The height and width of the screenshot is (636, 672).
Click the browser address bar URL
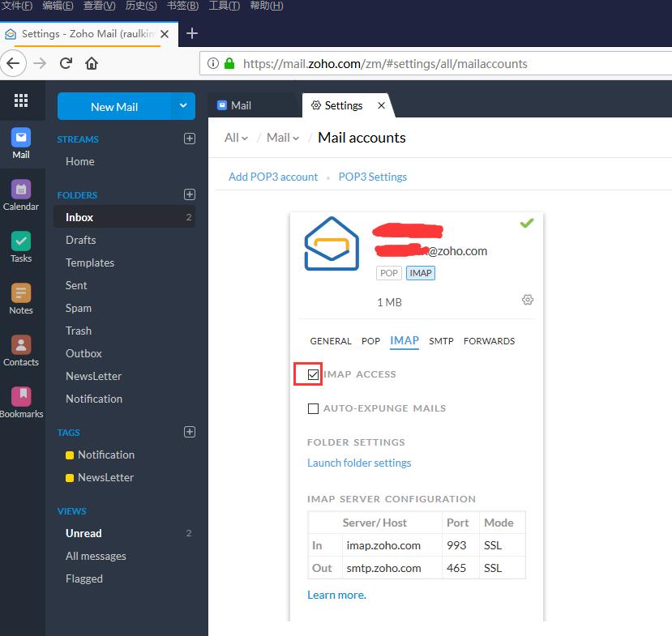385,64
